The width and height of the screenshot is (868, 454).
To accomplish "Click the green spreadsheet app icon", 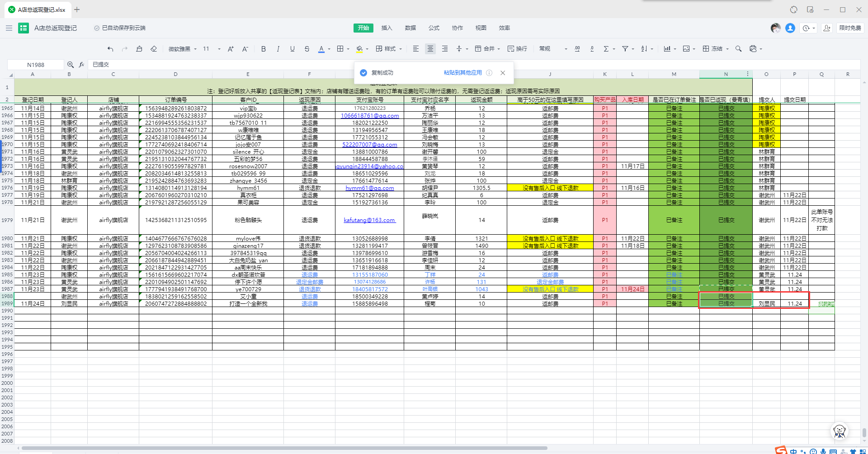I will point(24,28).
